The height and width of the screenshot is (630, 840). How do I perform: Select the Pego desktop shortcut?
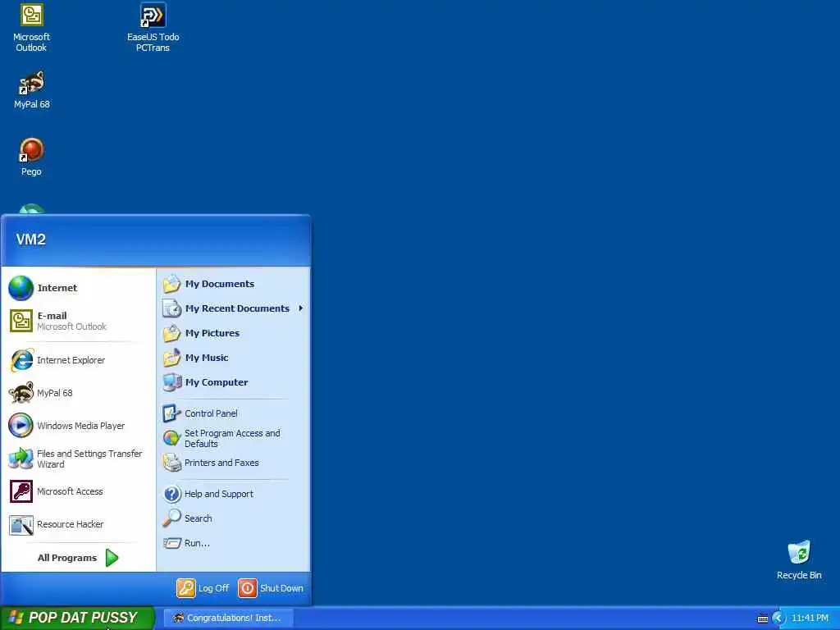click(31, 157)
